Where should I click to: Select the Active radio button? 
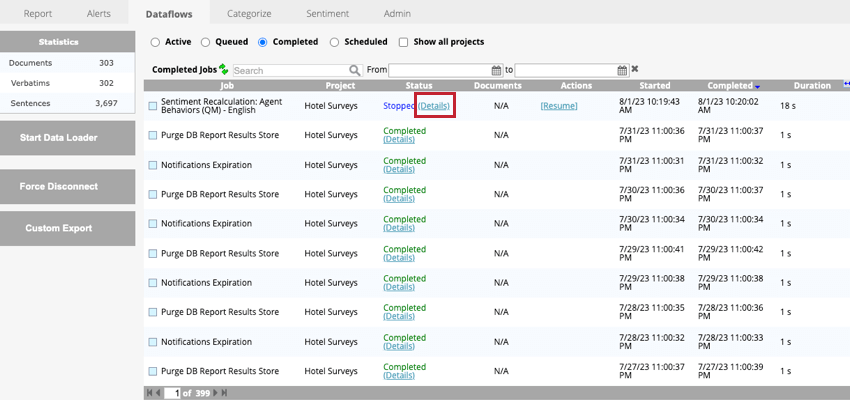(155, 42)
